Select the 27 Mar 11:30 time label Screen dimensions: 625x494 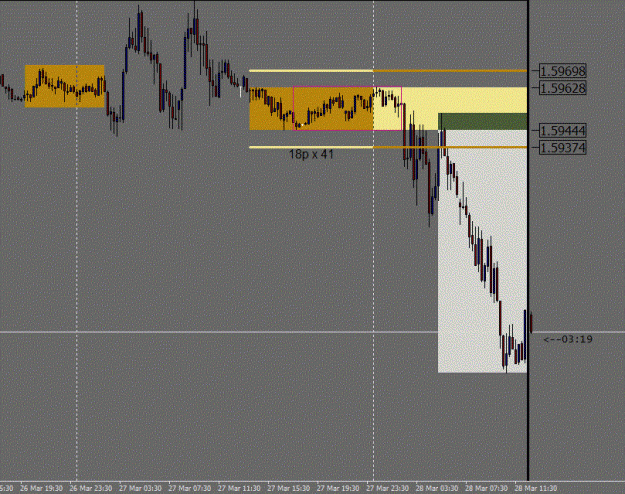pyautogui.click(x=239, y=488)
